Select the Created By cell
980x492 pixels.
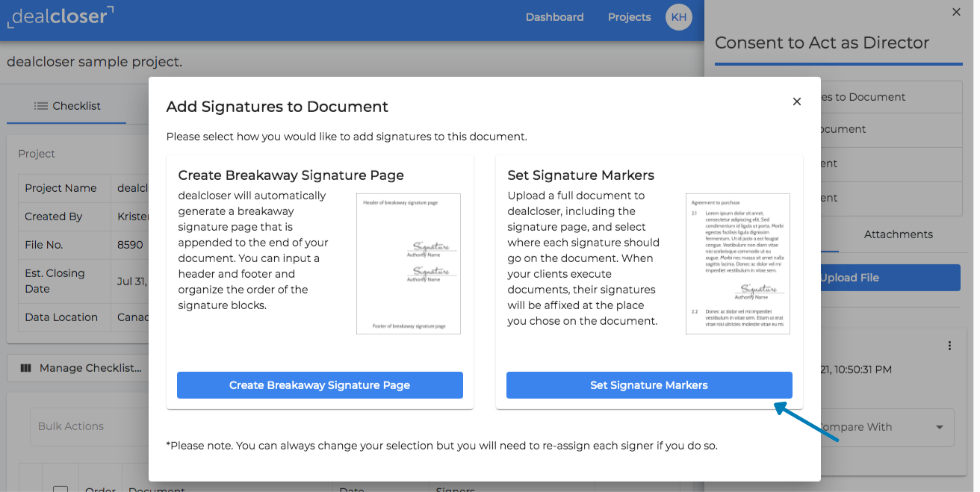65,217
